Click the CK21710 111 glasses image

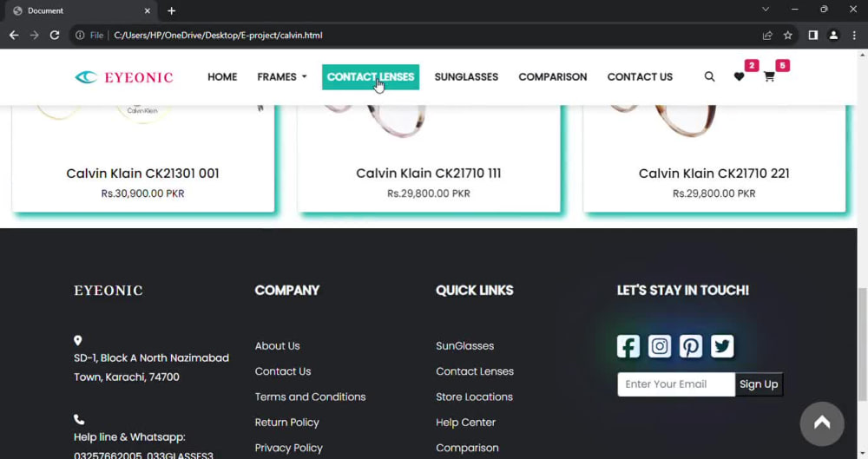(x=377, y=120)
